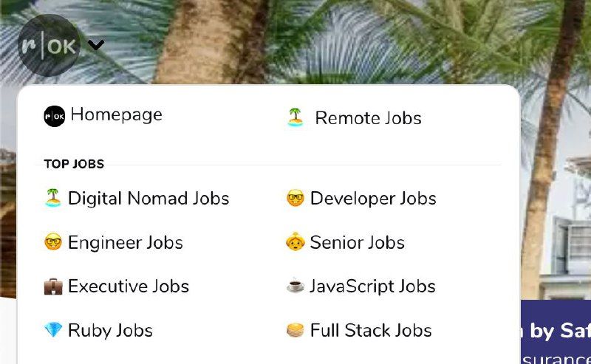Screen dimensions: 591x364
Task: Click the island icon beside Remote Jobs
Action: click(295, 117)
